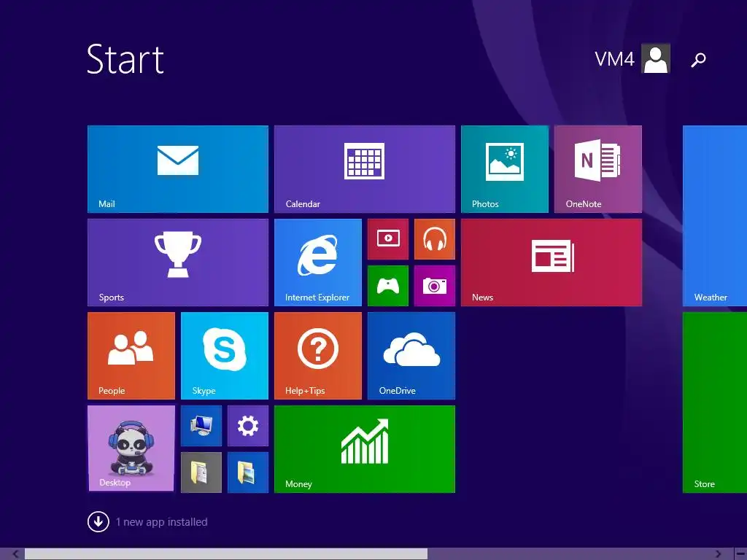Open the OneDrive tile
747x560 pixels.
click(411, 356)
